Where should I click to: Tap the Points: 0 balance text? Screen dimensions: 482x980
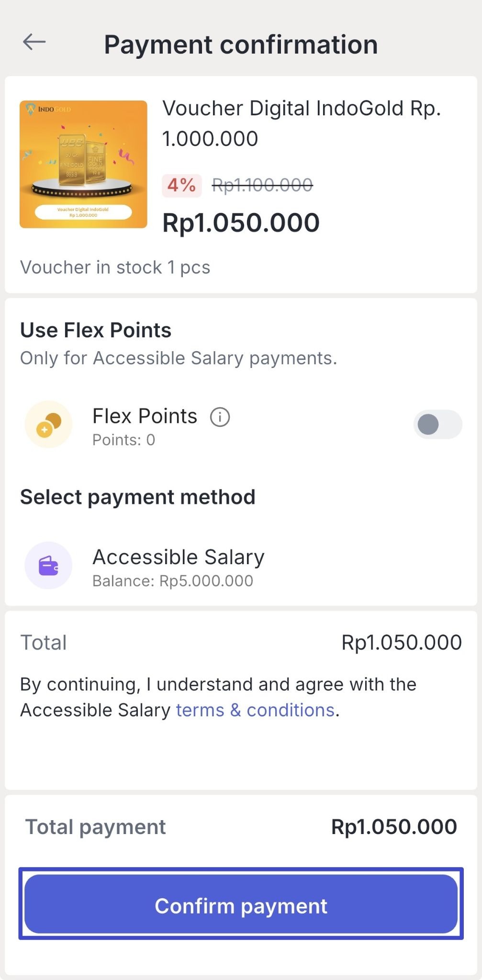coord(123,440)
